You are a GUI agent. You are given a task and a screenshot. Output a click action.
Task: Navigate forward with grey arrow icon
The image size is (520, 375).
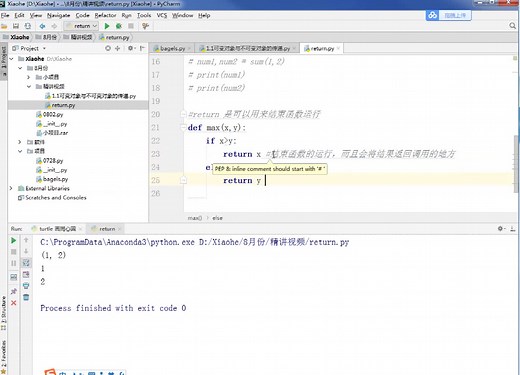54,26
